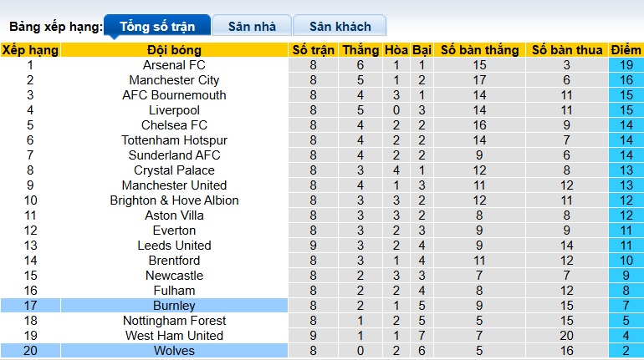Image resolution: width=644 pixels, height=360 pixels.
Task: Open the Nottingham Forest team link
Action: (x=174, y=321)
